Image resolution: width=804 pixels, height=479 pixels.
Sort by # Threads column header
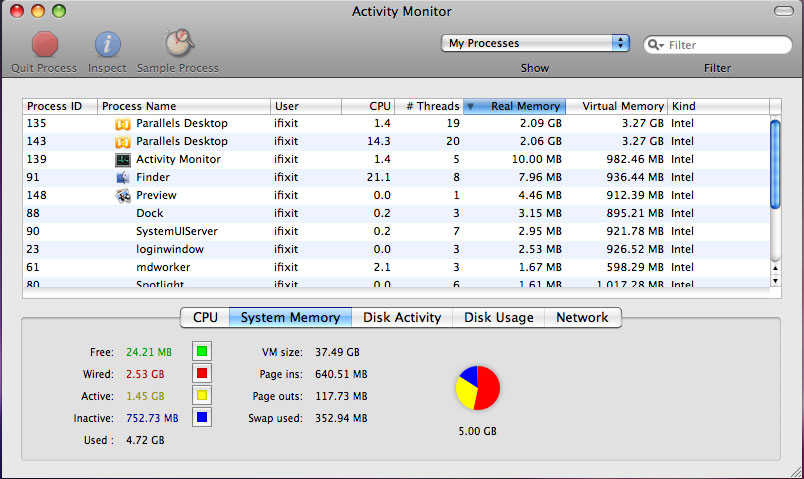pyautogui.click(x=429, y=106)
